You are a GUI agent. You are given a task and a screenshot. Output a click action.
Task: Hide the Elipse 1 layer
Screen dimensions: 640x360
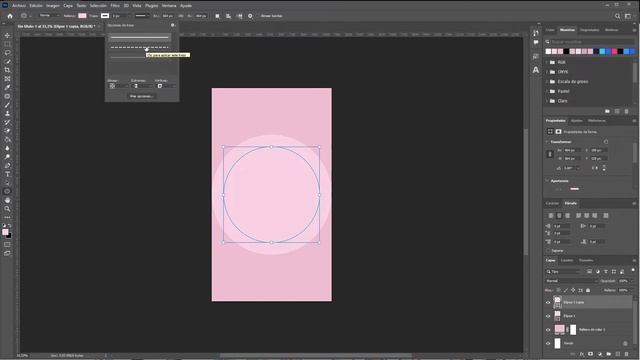pos(548,316)
